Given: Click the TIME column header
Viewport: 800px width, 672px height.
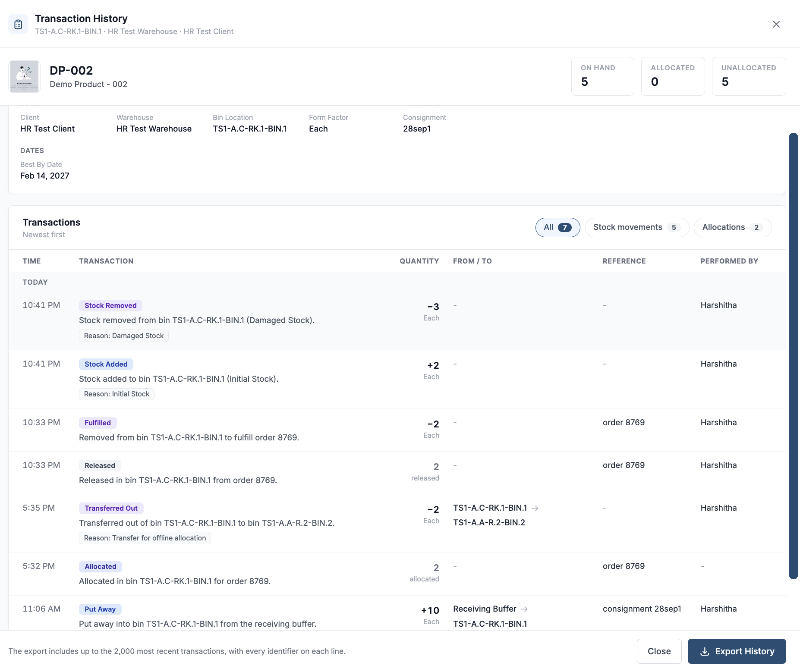Looking at the screenshot, I should [x=32, y=261].
